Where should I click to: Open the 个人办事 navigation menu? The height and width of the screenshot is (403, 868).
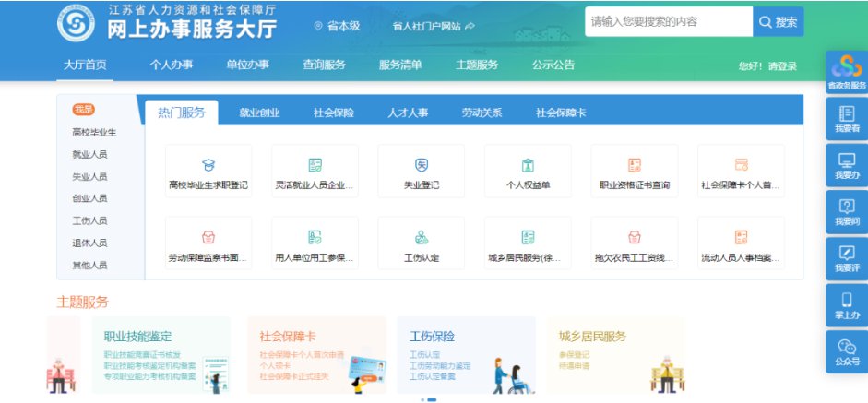171,65
